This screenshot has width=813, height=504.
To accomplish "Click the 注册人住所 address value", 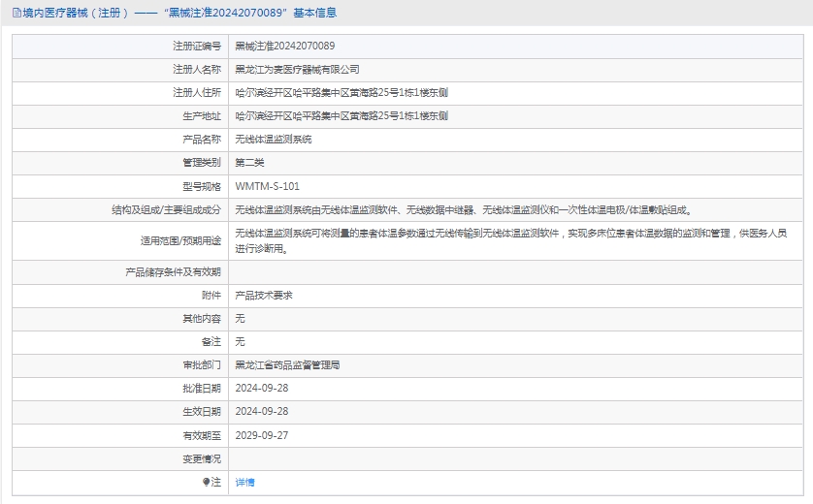I will [341, 92].
